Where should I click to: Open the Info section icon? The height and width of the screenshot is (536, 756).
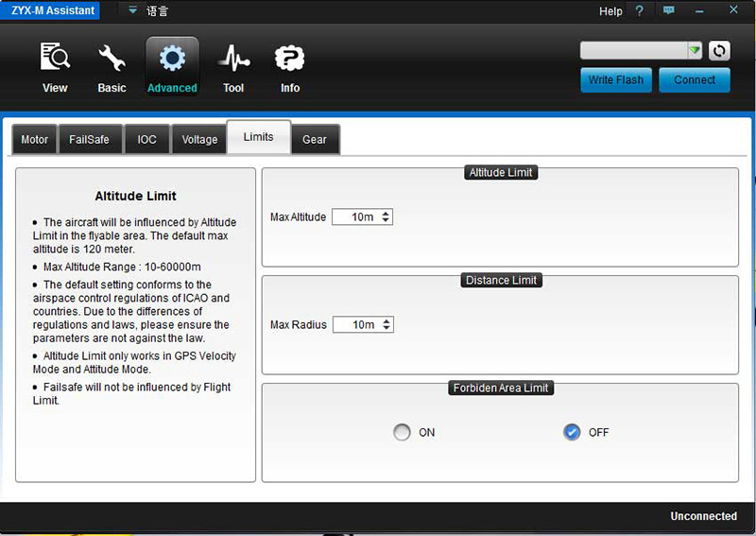290,58
